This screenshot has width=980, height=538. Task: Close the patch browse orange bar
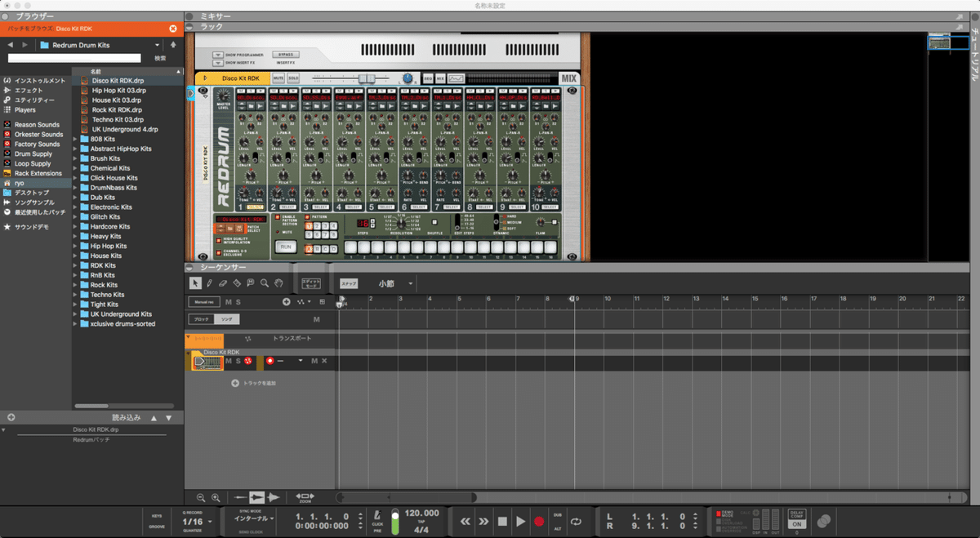coord(173,29)
